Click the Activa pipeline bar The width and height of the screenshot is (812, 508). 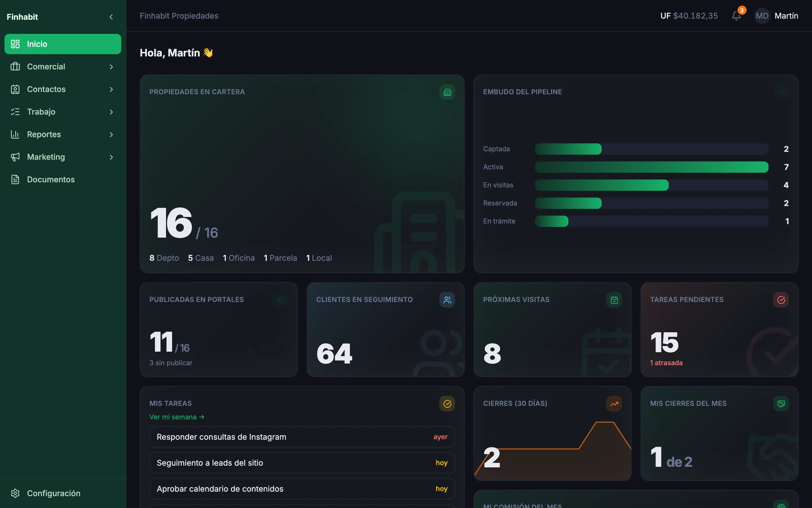click(x=652, y=167)
